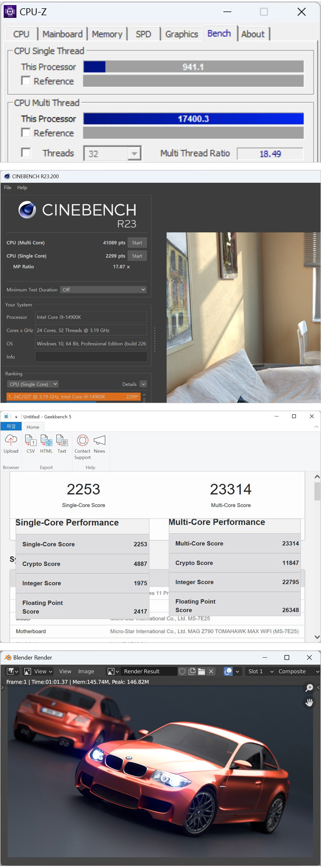Upload Geekbench results to the browser
The width and height of the screenshot is (321, 868).
tap(11, 444)
